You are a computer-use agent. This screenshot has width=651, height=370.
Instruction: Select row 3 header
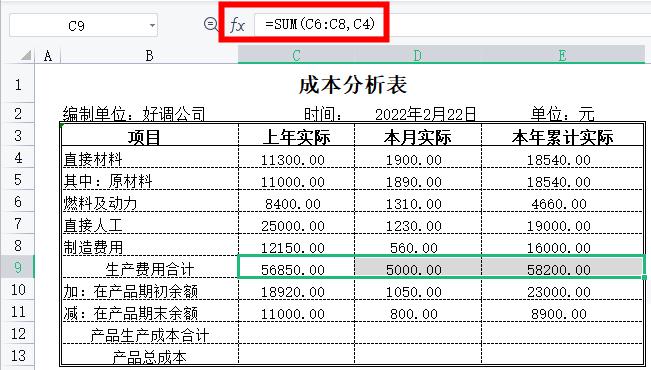(17, 135)
